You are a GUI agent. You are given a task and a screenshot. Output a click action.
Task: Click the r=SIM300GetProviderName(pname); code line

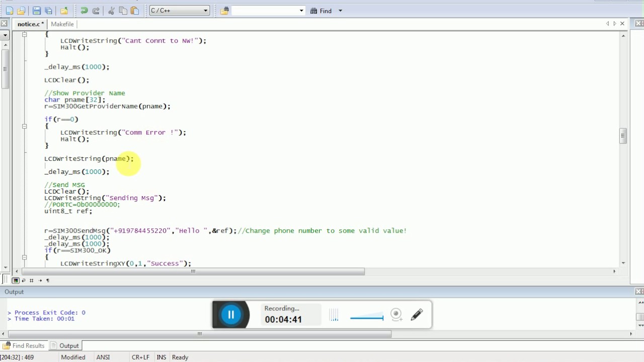click(x=107, y=106)
